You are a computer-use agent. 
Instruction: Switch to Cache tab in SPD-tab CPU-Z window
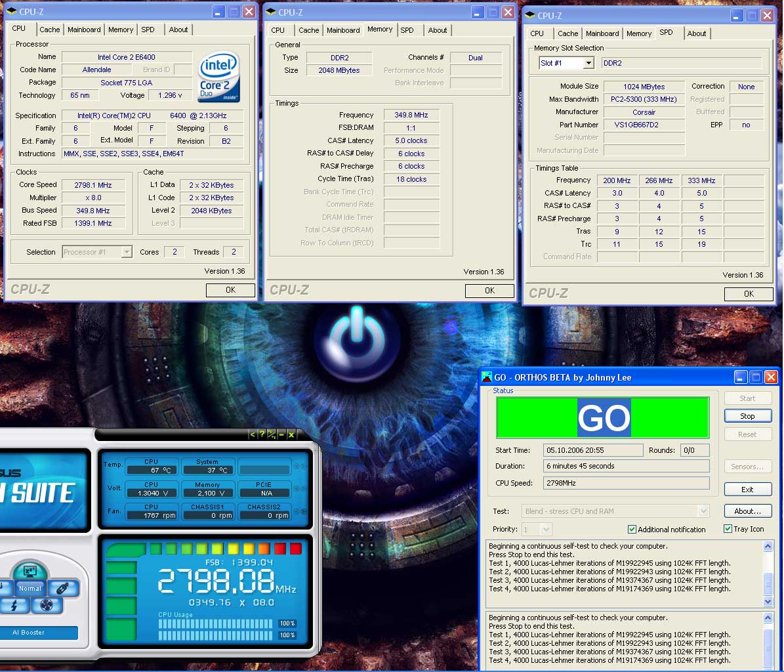pyautogui.click(x=567, y=33)
